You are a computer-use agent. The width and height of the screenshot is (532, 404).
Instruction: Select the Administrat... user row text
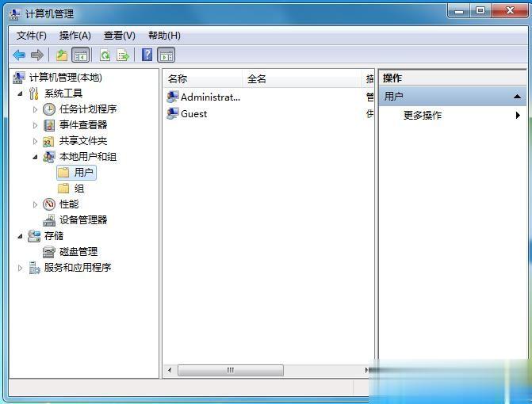[x=210, y=97]
